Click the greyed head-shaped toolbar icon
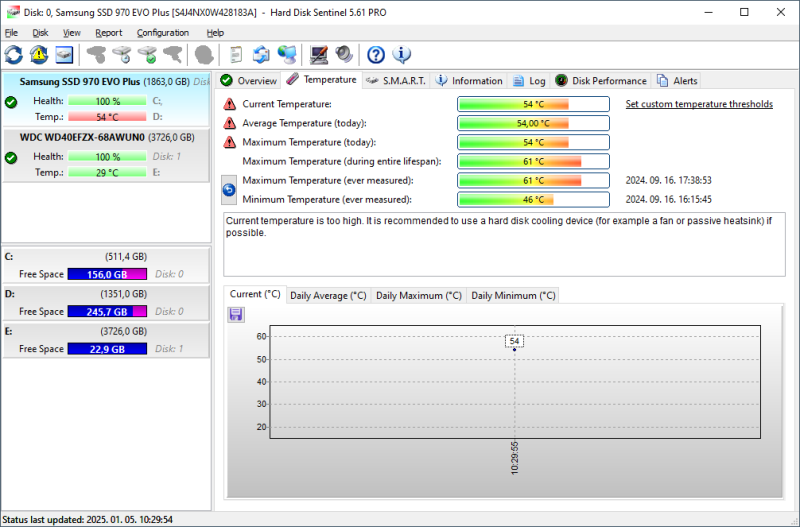The image size is (800, 527). pos(204,55)
